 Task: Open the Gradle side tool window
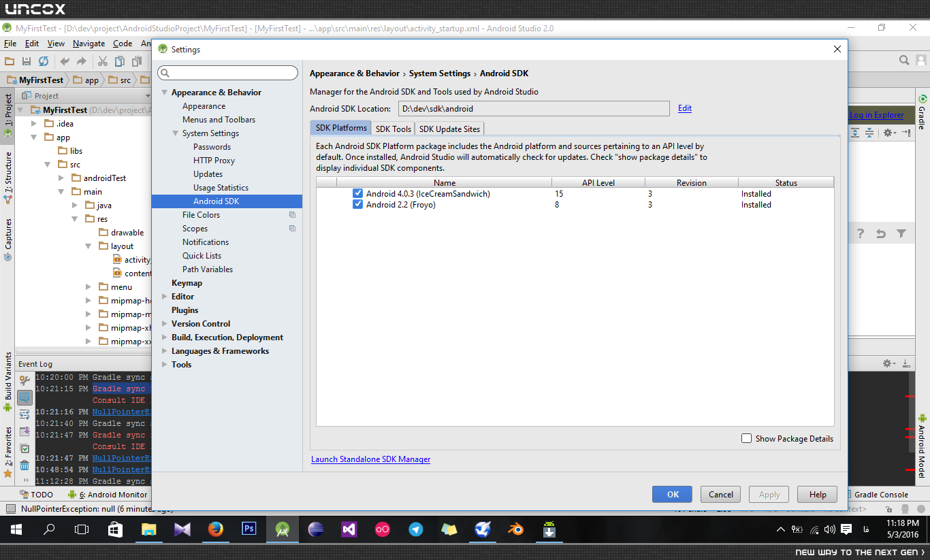[x=923, y=112]
